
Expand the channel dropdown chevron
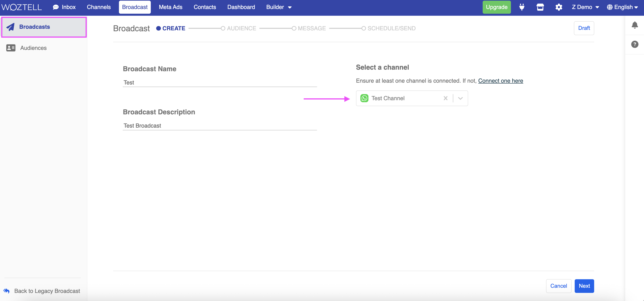click(x=460, y=98)
